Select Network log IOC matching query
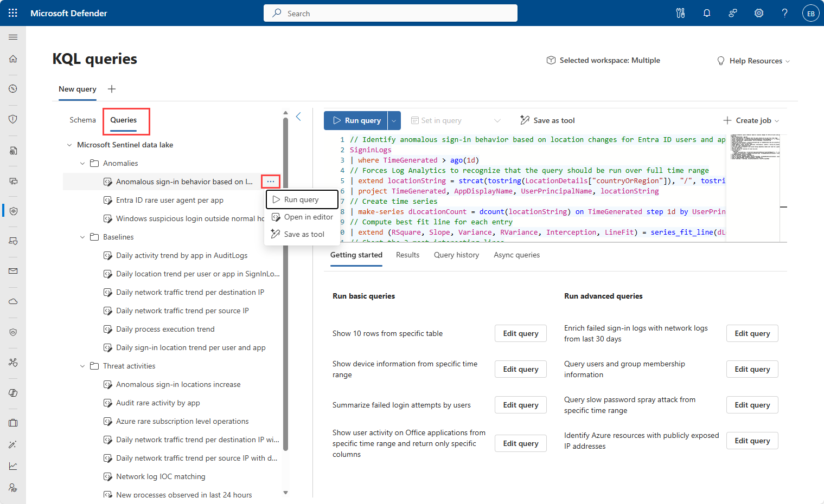824x504 pixels. pos(161,477)
